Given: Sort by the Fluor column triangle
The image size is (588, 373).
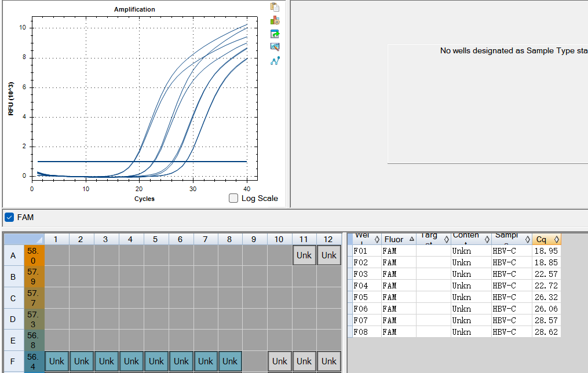Looking at the screenshot, I should pyautogui.click(x=412, y=239).
